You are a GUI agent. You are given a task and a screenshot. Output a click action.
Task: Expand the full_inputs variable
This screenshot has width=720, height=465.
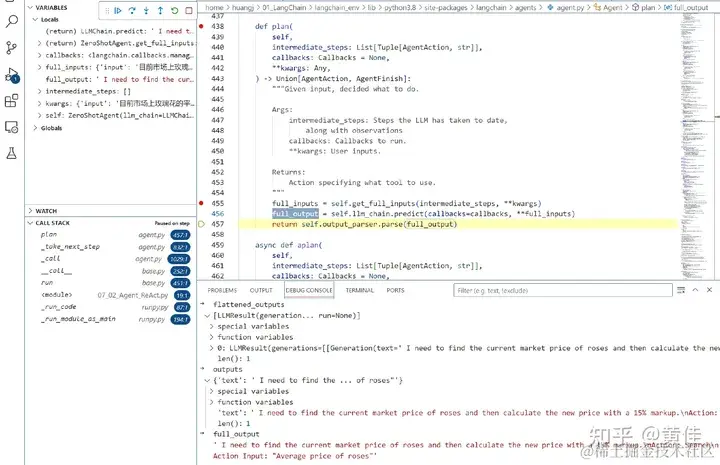click(39, 67)
